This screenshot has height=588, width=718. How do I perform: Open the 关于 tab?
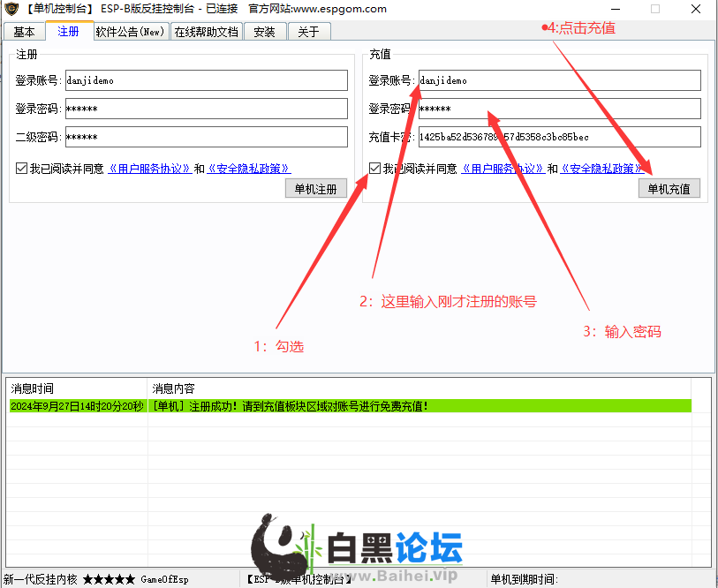[308, 32]
